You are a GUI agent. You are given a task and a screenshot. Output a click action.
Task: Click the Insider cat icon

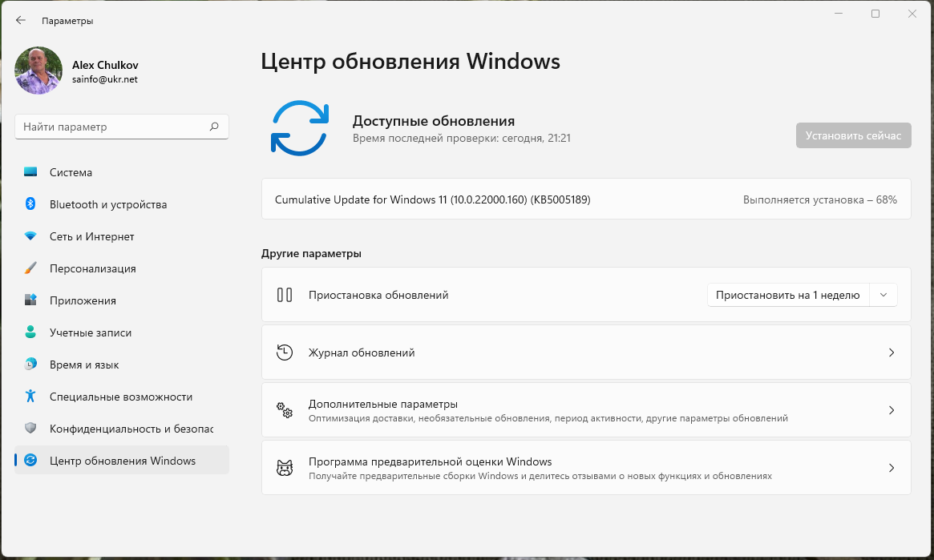coord(285,468)
